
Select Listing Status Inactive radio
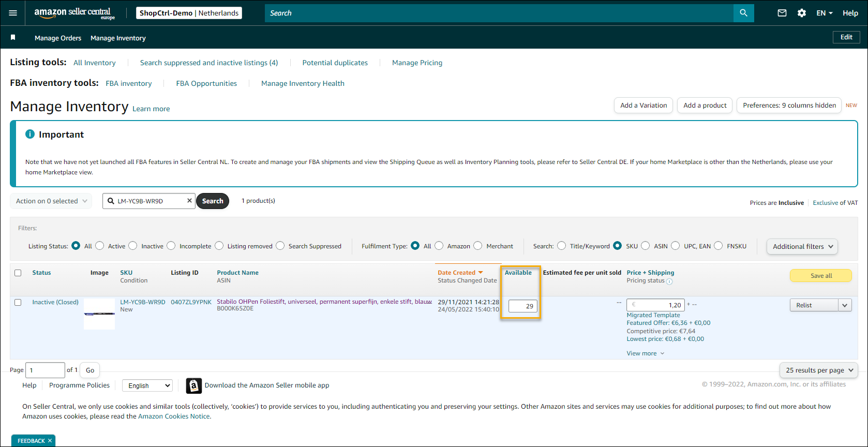(x=133, y=246)
